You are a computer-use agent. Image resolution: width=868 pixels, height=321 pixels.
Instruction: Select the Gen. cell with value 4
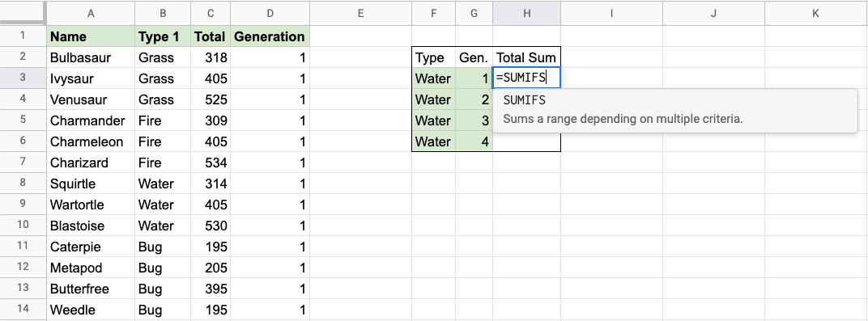click(x=474, y=141)
